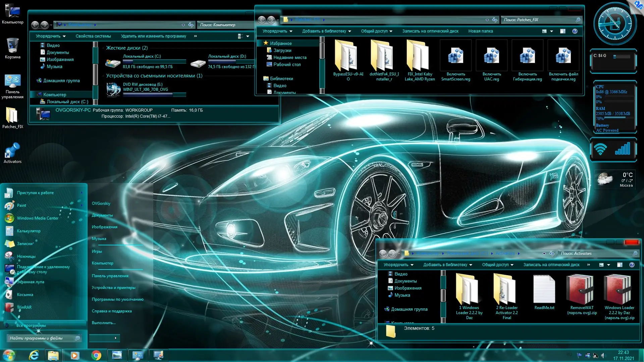This screenshot has width=644, height=362.
Task: Toggle the preview pane in the Patches_FIX window
Action: tap(562, 31)
